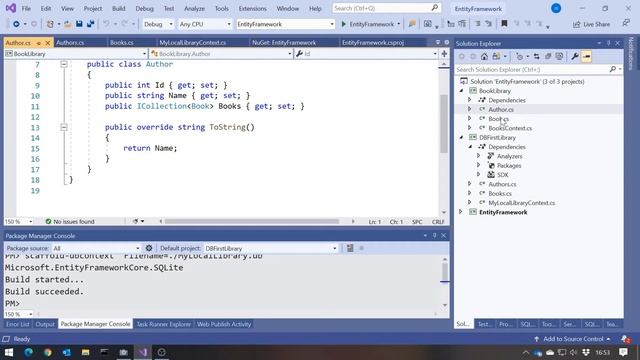This screenshot has width=640, height=360.
Task: Click the Package Manager Console settings gear
Action: click(x=149, y=248)
